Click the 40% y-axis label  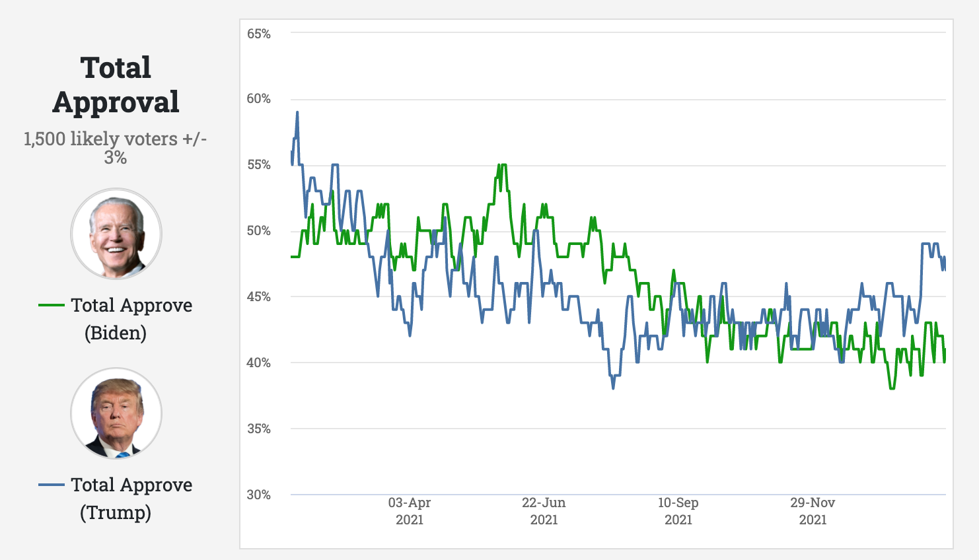pos(259,363)
